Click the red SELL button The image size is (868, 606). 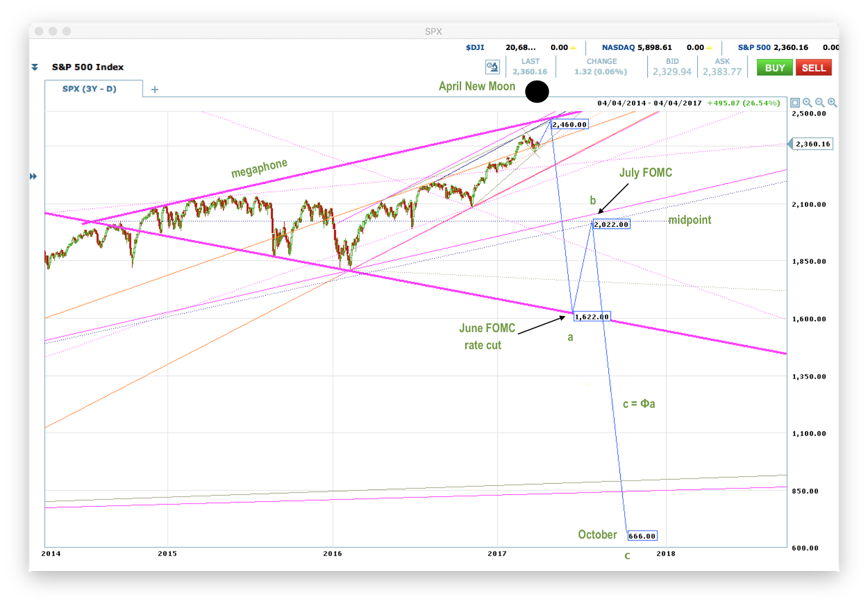pos(813,68)
